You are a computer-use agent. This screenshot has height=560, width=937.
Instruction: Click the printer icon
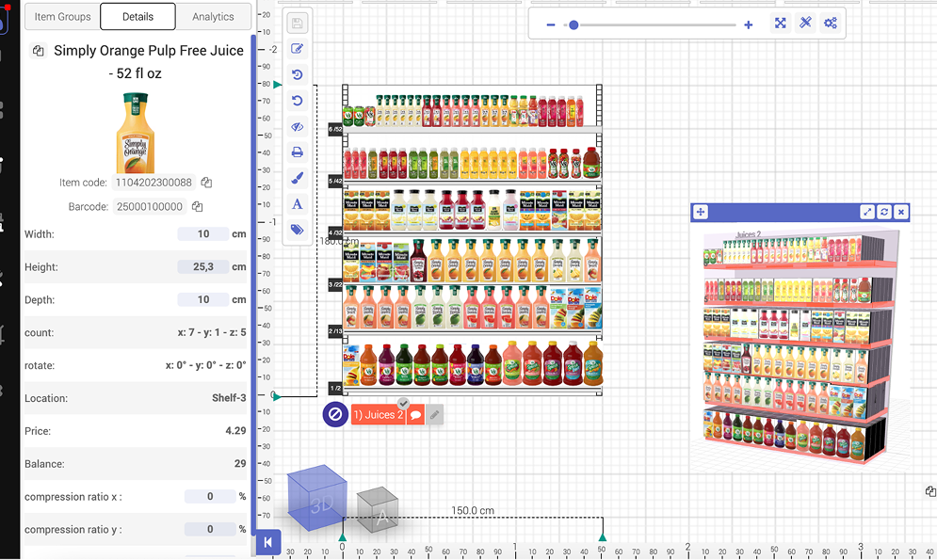coord(297,152)
